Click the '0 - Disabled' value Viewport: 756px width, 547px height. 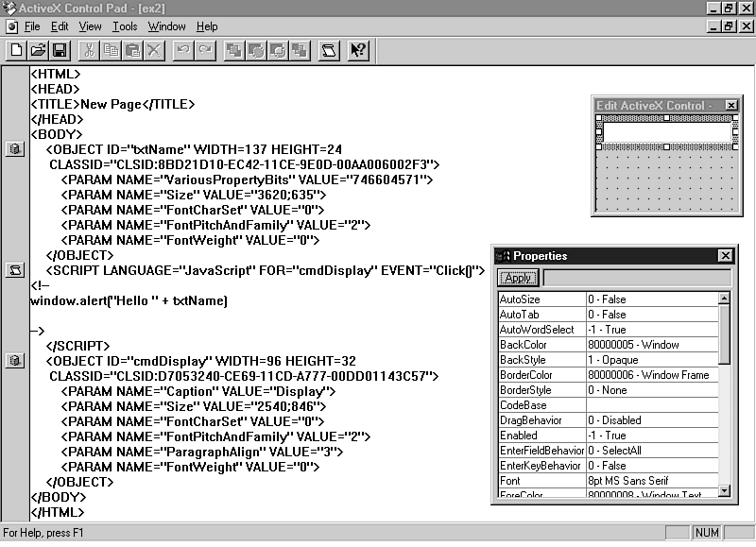pyautogui.click(x=615, y=420)
